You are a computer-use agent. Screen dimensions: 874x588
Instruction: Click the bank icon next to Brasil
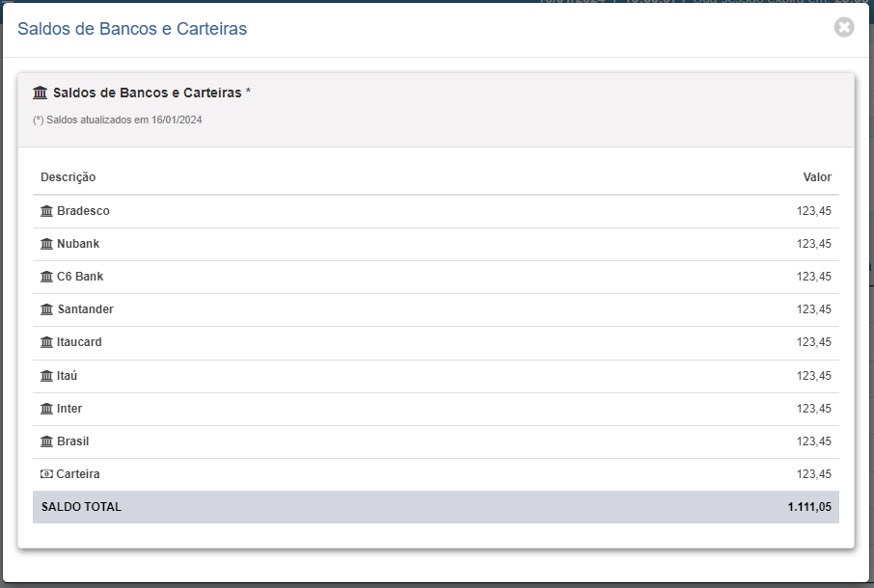[47, 441]
